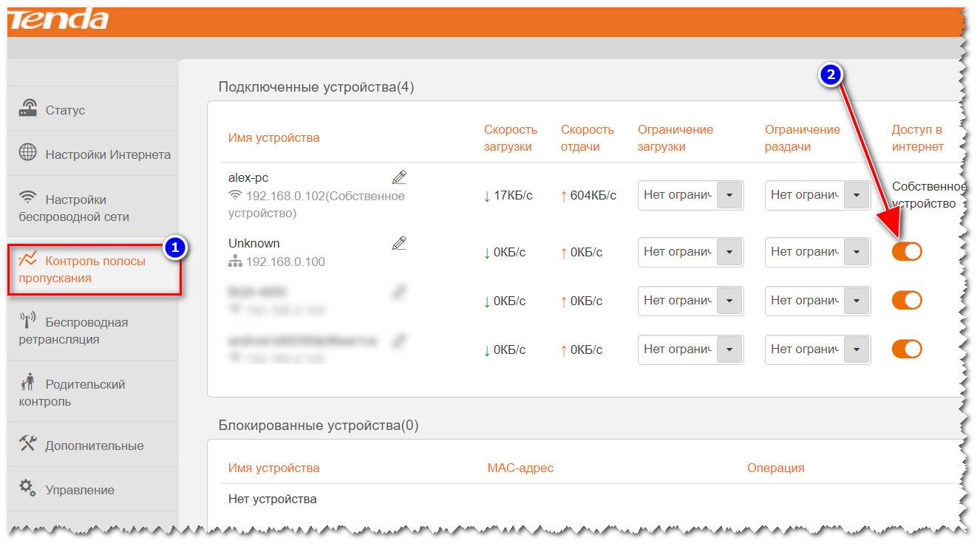
Task: Expand download limit dropdown for fourth device
Action: (729, 349)
